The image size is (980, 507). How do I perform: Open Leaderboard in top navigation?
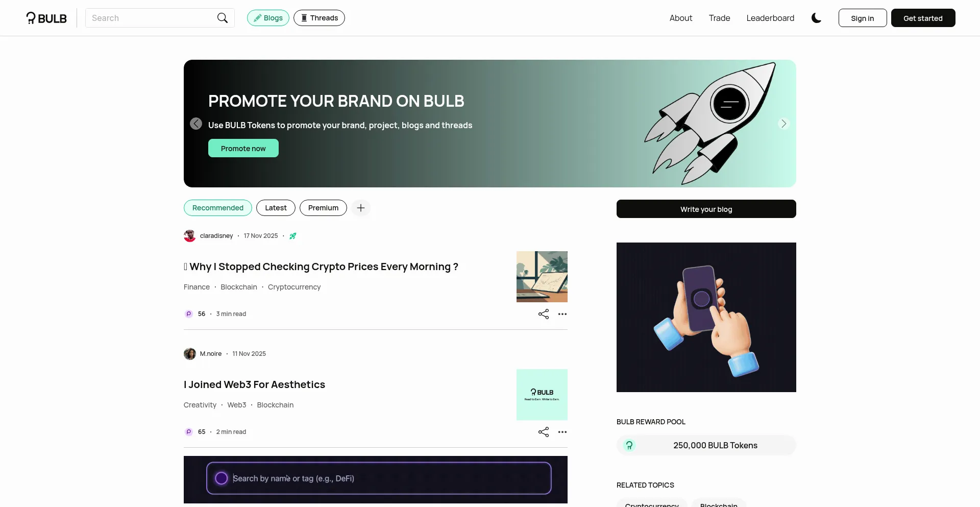(x=770, y=18)
